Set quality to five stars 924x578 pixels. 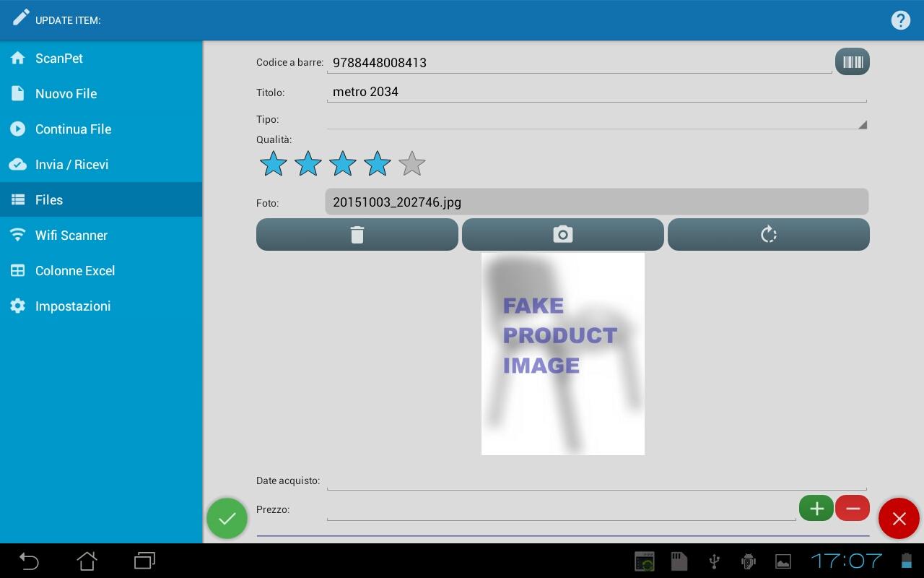(x=412, y=164)
